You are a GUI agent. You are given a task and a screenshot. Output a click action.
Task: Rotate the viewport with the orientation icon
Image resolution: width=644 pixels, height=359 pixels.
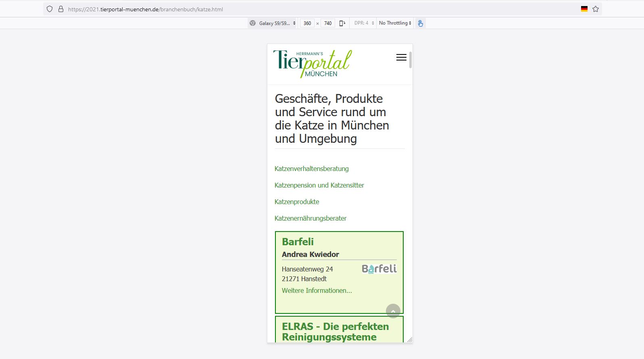point(342,23)
